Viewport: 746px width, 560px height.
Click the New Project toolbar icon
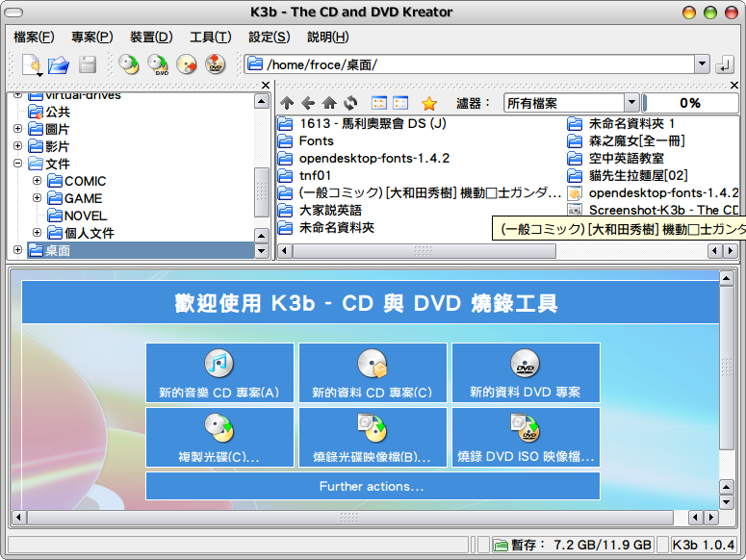[x=33, y=64]
